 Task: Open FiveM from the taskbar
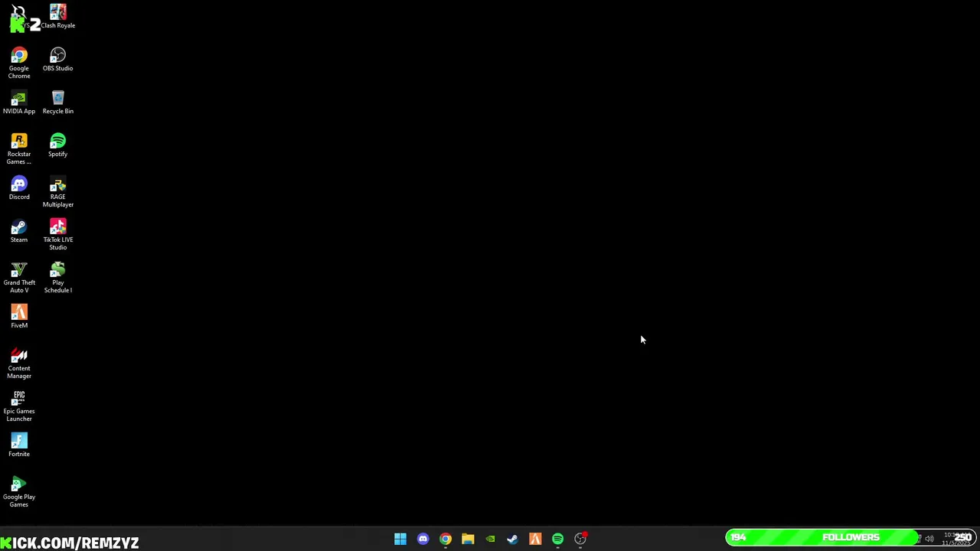535,539
